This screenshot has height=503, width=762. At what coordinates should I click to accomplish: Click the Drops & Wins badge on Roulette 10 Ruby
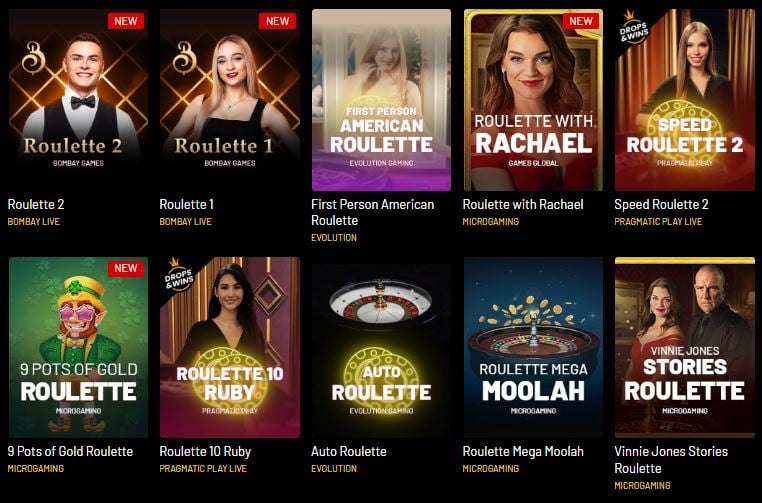[x=179, y=275]
